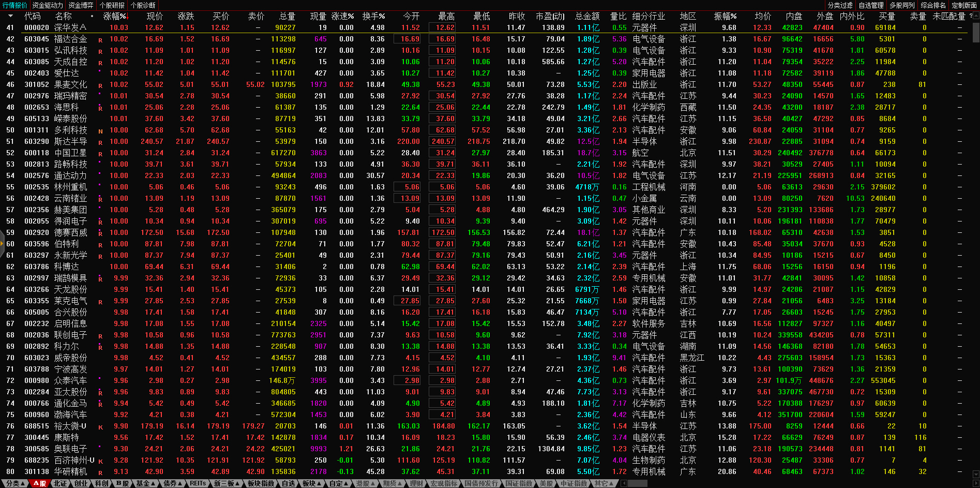Click the 涨幅% sort arrow column header
The width and height of the screenshot is (980, 488).
pos(115,16)
